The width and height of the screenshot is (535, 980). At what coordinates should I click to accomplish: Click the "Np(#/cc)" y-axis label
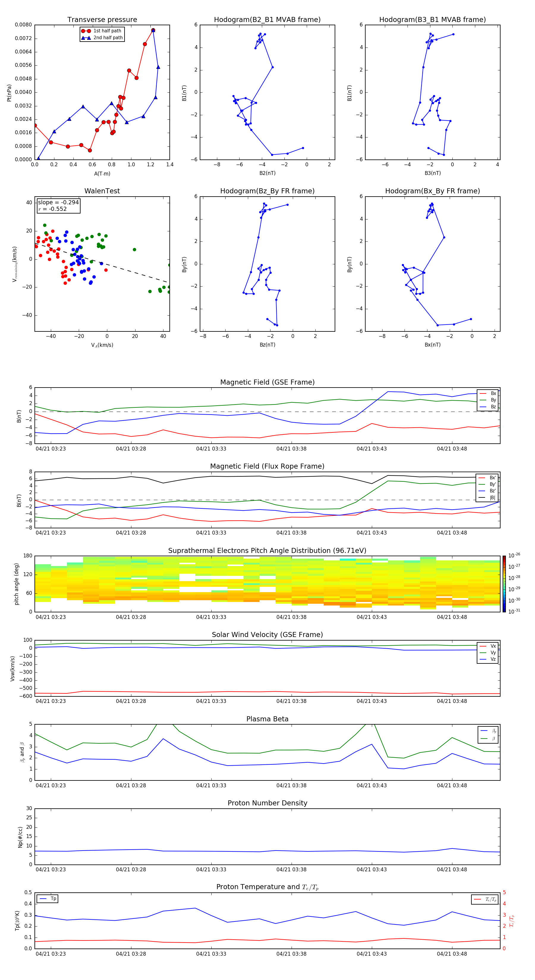[20, 837]
